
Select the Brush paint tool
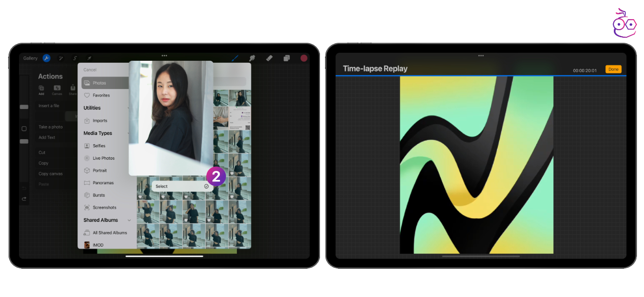pos(235,58)
